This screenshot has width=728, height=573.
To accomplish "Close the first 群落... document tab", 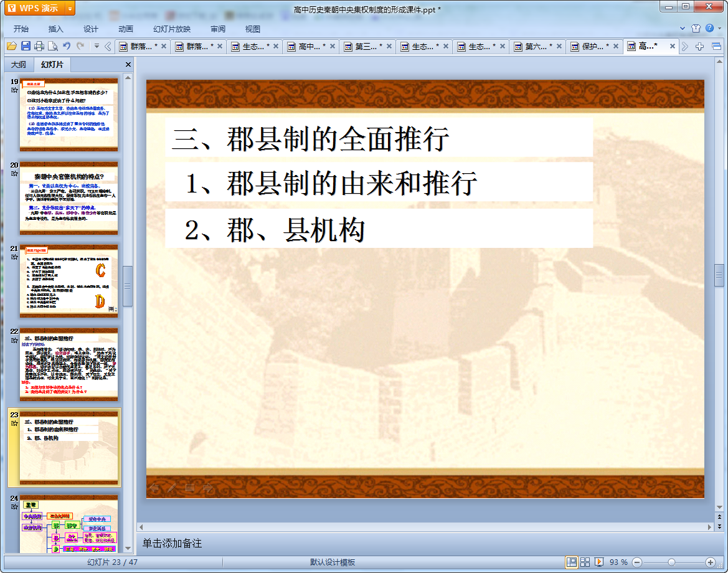I will coord(163,46).
